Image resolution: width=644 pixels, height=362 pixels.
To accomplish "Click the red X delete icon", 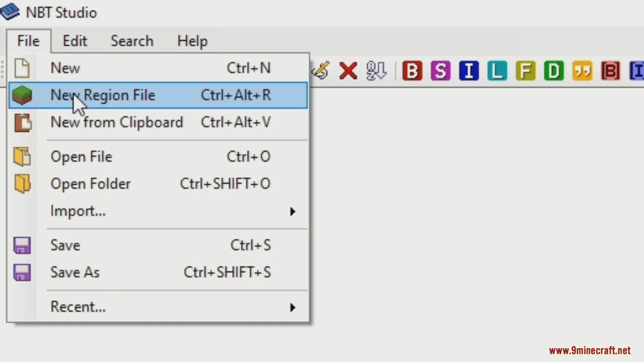I will pos(348,71).
